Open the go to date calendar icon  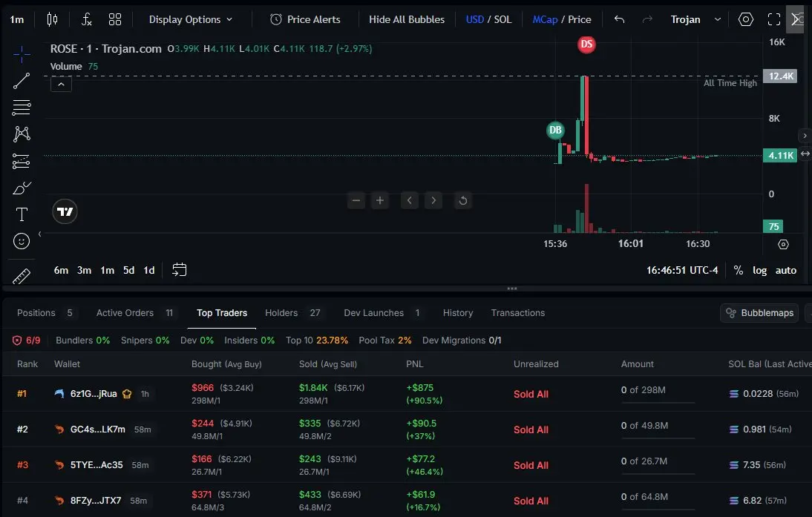(179, 270)
